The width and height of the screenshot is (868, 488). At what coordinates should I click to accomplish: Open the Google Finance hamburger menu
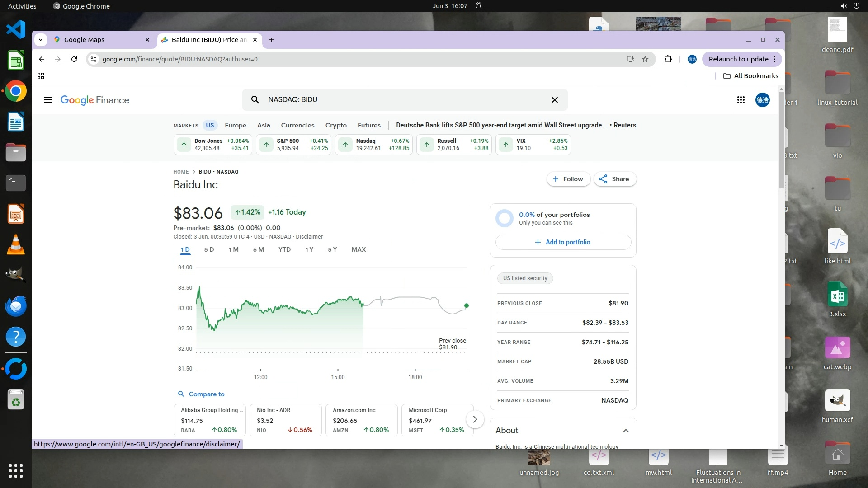48,100
